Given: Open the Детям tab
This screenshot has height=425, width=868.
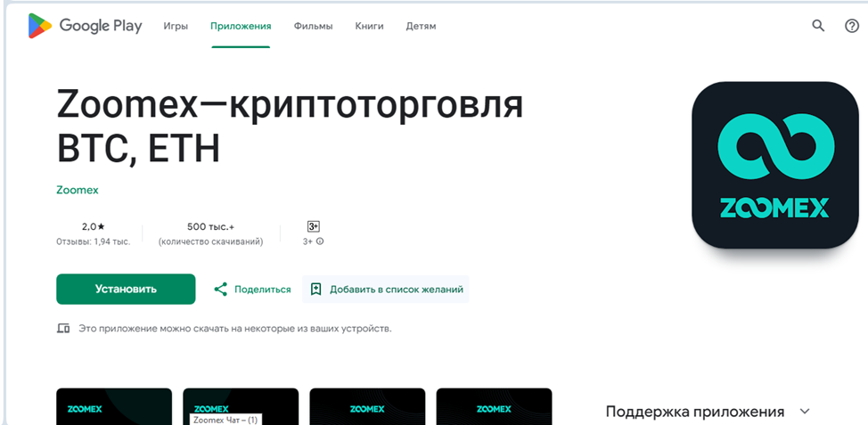Looking at the screenshot, I should [421, 26].
